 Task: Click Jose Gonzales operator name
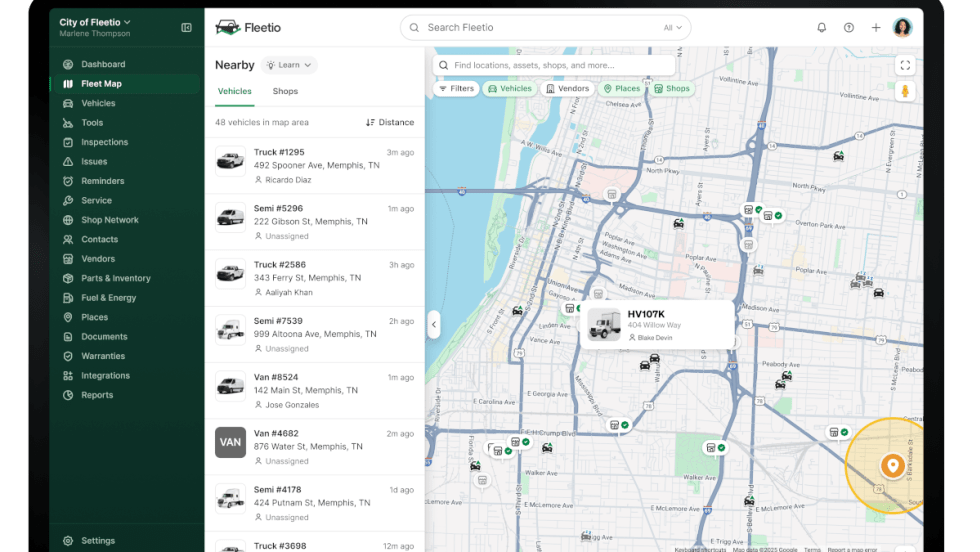click(x=292, y=405)
